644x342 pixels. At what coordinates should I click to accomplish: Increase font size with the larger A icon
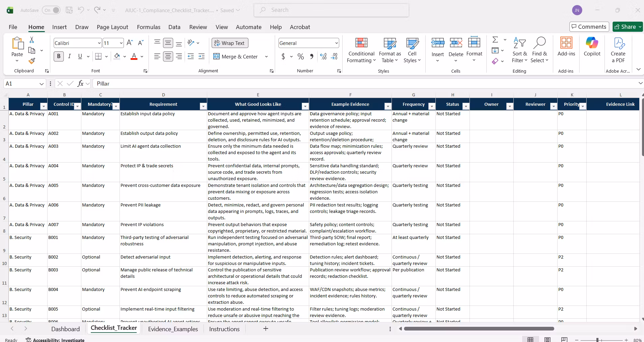(130, 43)
